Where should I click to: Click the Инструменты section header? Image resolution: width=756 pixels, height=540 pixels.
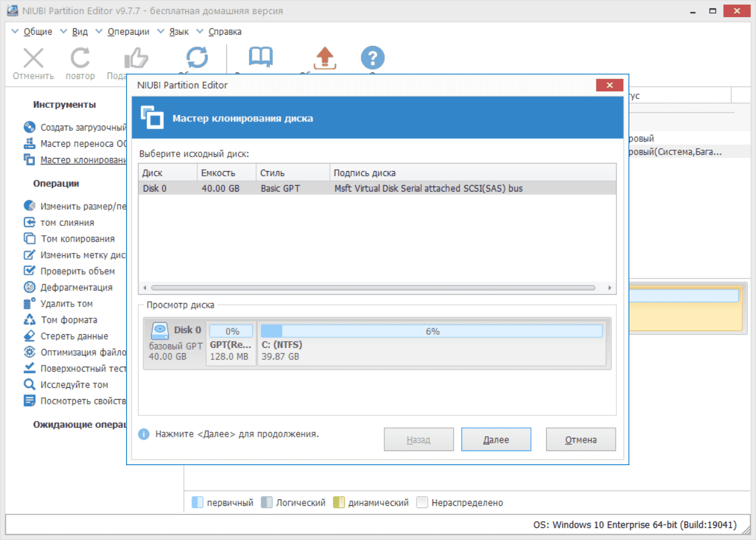[x=65, y=104]
